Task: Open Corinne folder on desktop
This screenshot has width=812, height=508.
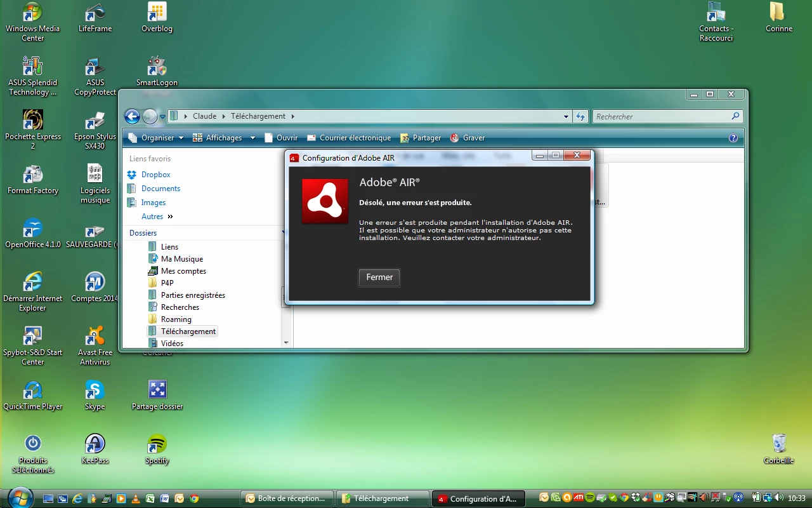Action: (779, 18)
